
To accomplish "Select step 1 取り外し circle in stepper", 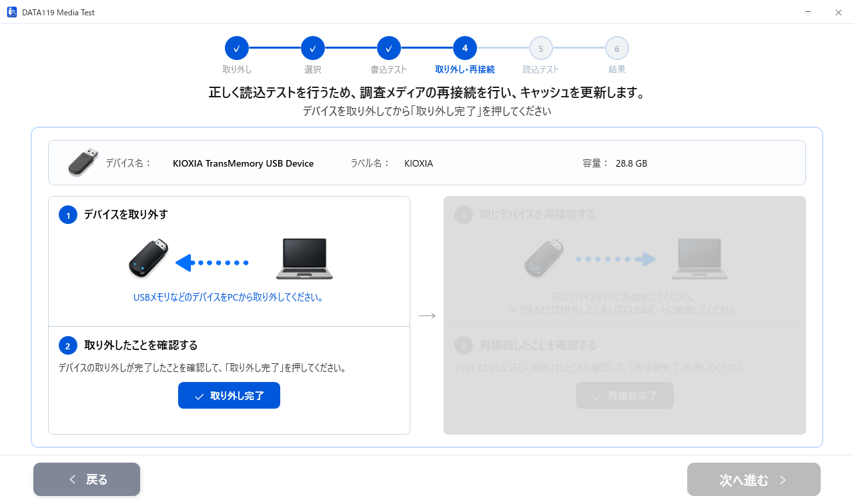I will click(237, 48).
